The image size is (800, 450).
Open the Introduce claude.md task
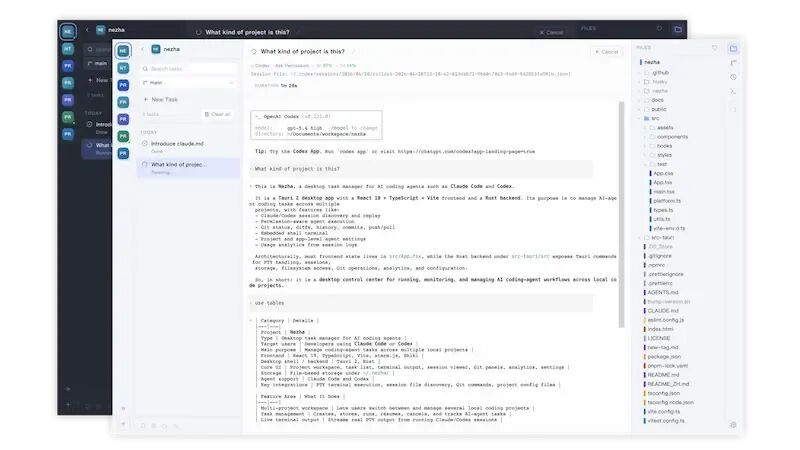188,146
